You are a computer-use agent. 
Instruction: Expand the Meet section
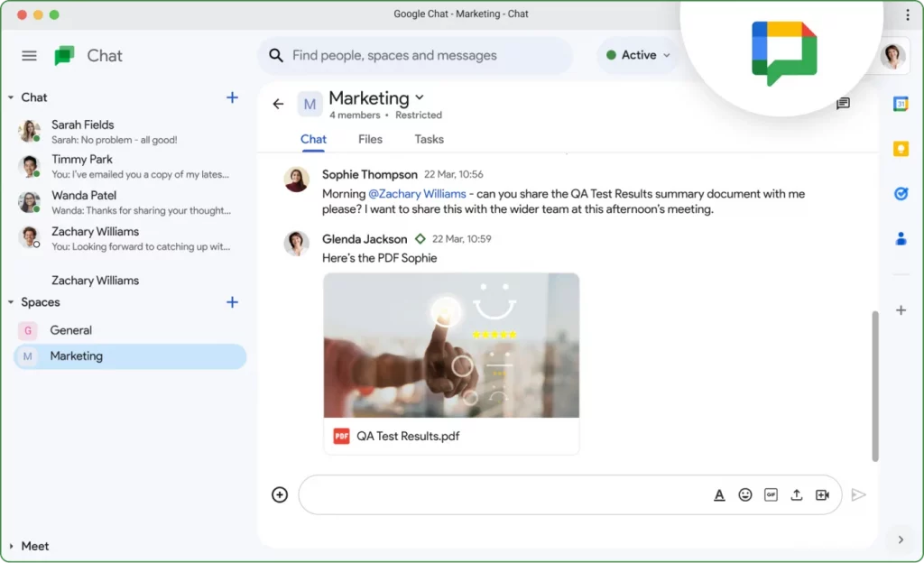[11, 547]
